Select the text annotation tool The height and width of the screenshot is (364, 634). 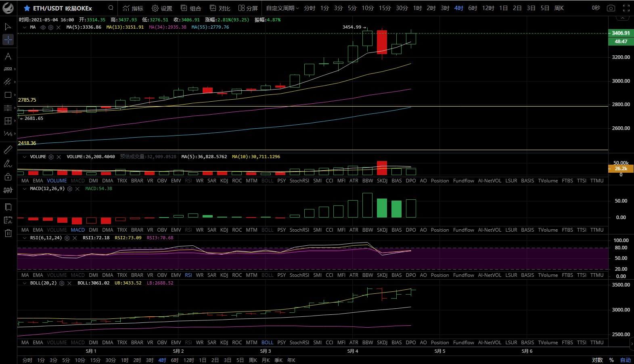pos(8,56)
